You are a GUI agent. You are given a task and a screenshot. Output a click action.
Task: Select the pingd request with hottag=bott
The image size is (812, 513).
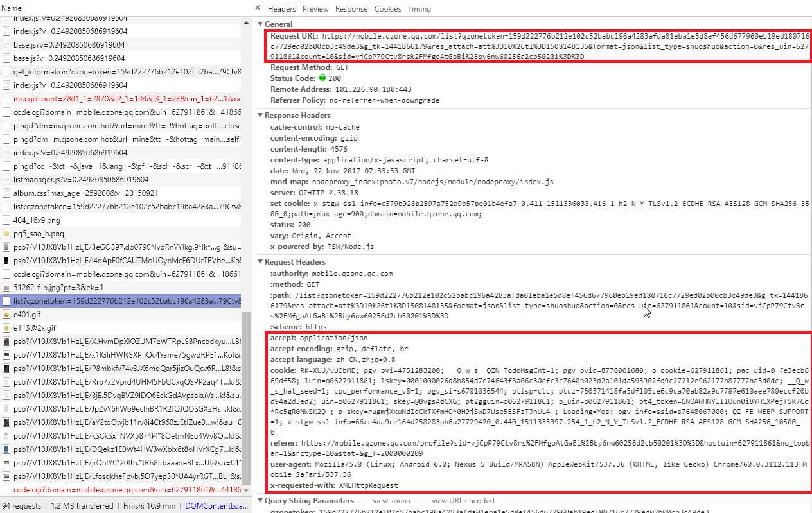(x=121, y=126)
